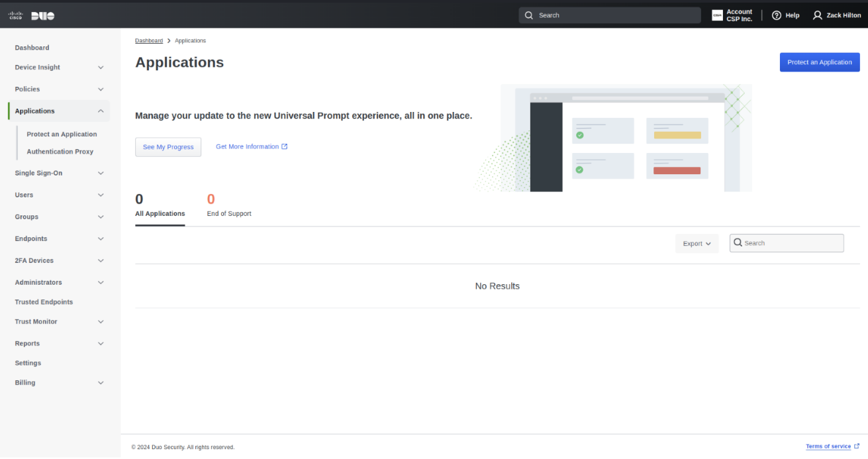Viewport: 868px width, 459px height.
Task: Expand the Single Sign-On chevron
Action: point(101,174)
